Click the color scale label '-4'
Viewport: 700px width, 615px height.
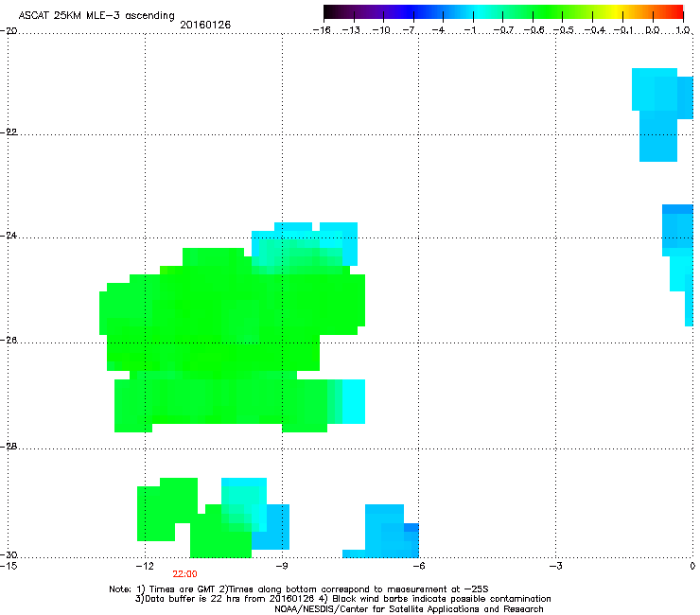coord(439,30)
